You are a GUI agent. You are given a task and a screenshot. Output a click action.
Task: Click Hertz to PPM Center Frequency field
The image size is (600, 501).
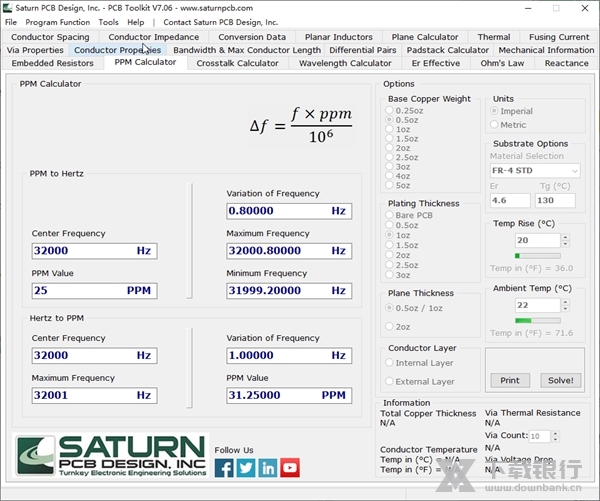(94, 356)
